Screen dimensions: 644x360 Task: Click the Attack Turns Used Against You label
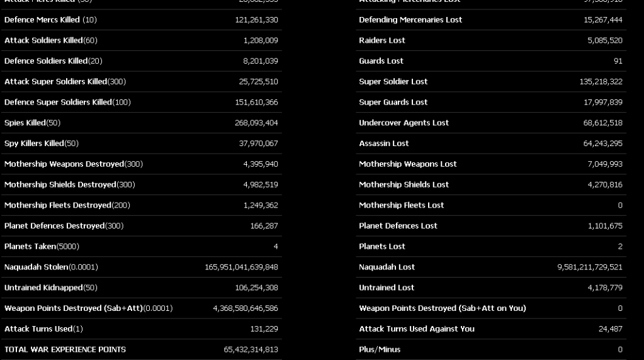[x=417, y=329]
